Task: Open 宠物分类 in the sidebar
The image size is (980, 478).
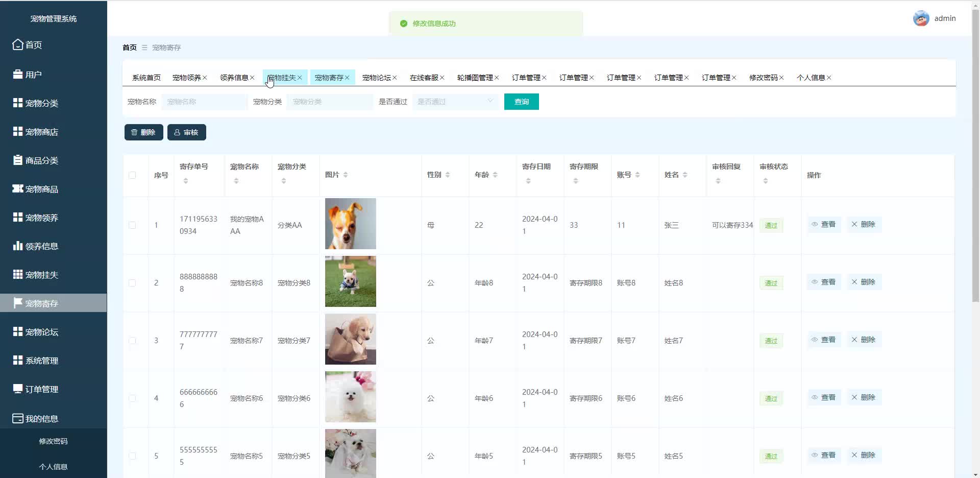Action: tap(53, 103)
